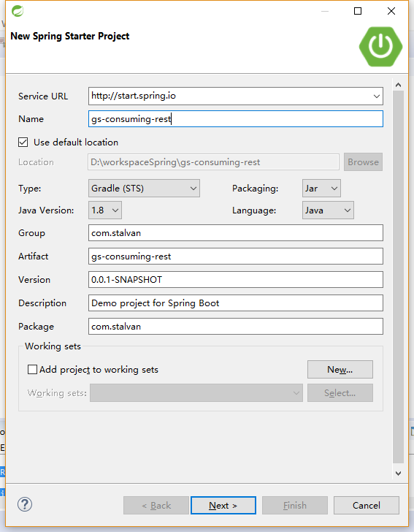Click the Version field 0.0.1-SNAPSHOT
Viewport: 414px width, 532px height.
(236, 280)
